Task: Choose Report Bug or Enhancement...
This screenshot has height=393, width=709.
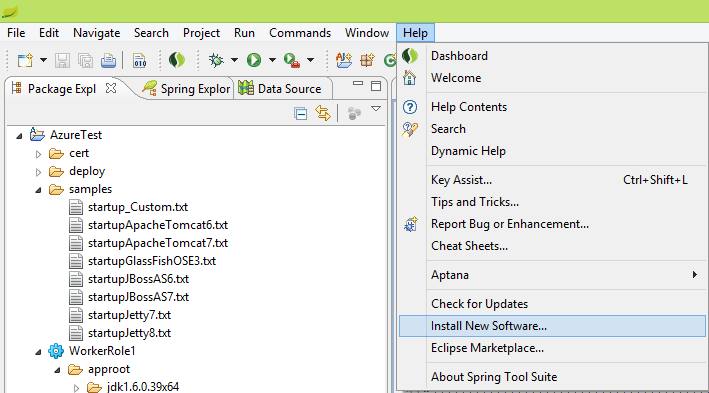Action: tap(552, 224)
